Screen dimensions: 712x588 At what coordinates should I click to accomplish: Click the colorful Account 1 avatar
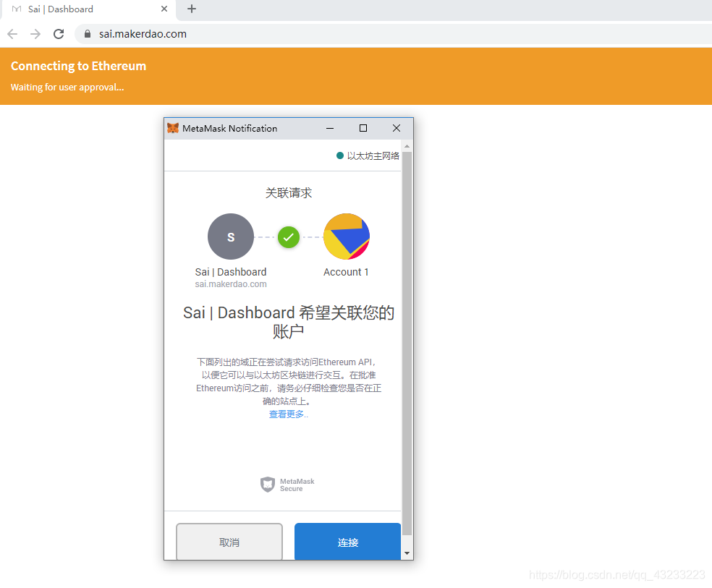[x=347, y=237]
